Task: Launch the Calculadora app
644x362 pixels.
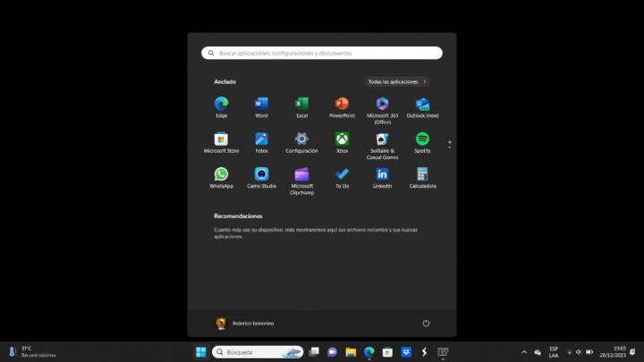Action: [422, 178]
